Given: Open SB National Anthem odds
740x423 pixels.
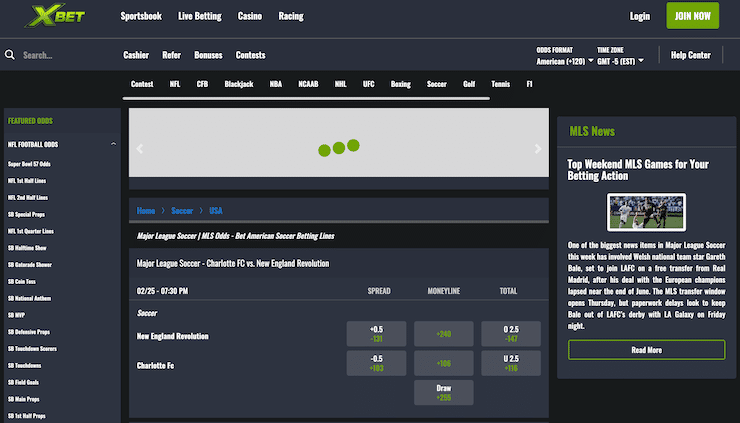Looking at the screenshot, I should click(x=29, y=298).
